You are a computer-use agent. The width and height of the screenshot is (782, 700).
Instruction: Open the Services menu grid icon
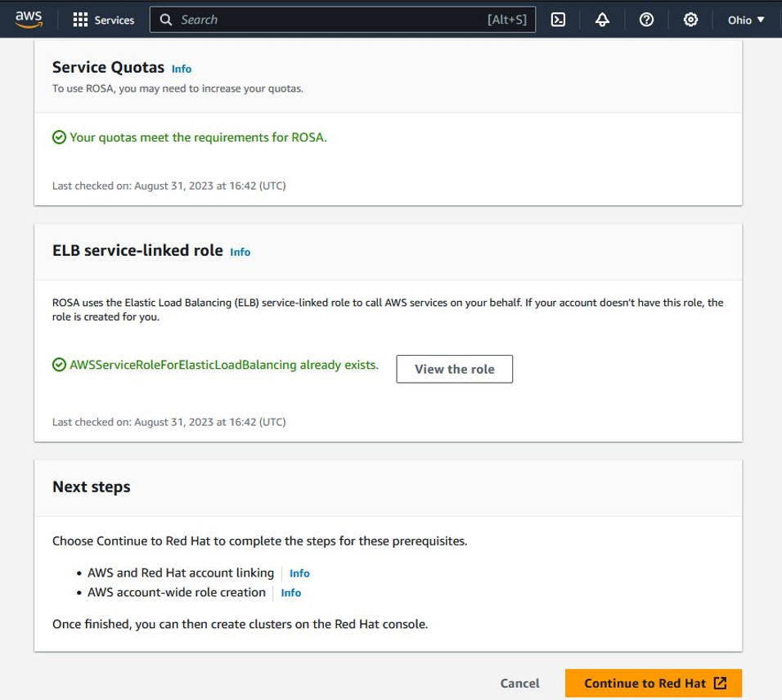pos(80,20)
